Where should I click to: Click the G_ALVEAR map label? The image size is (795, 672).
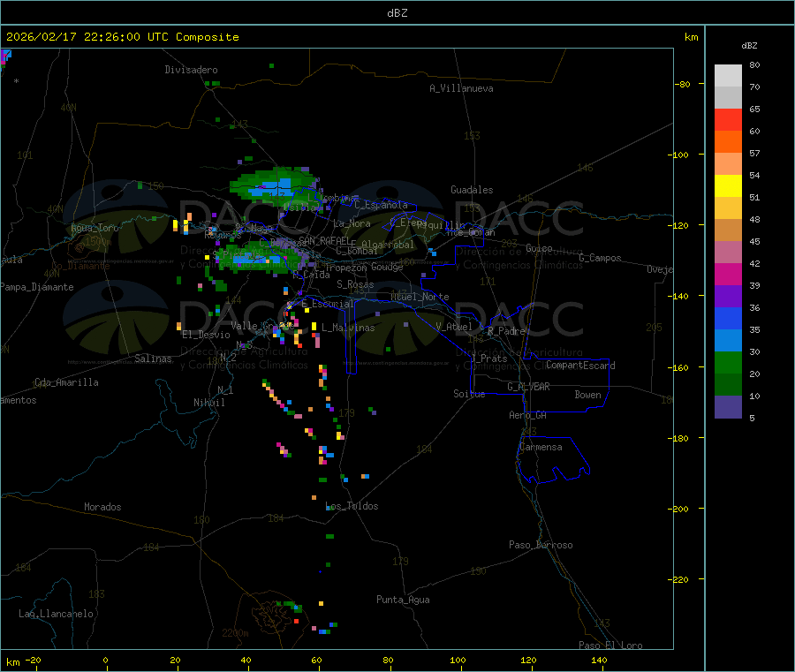click(528, 387)
